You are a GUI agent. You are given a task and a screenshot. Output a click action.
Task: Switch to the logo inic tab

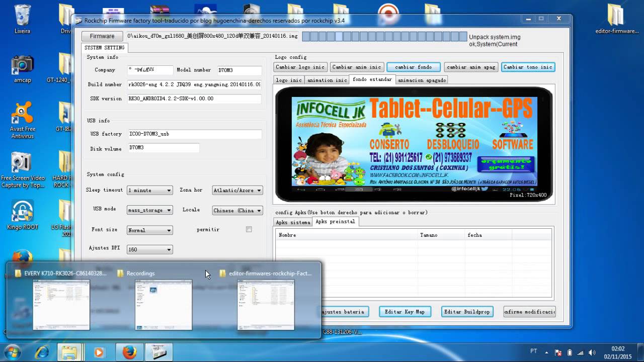click(x=289, y=80)
